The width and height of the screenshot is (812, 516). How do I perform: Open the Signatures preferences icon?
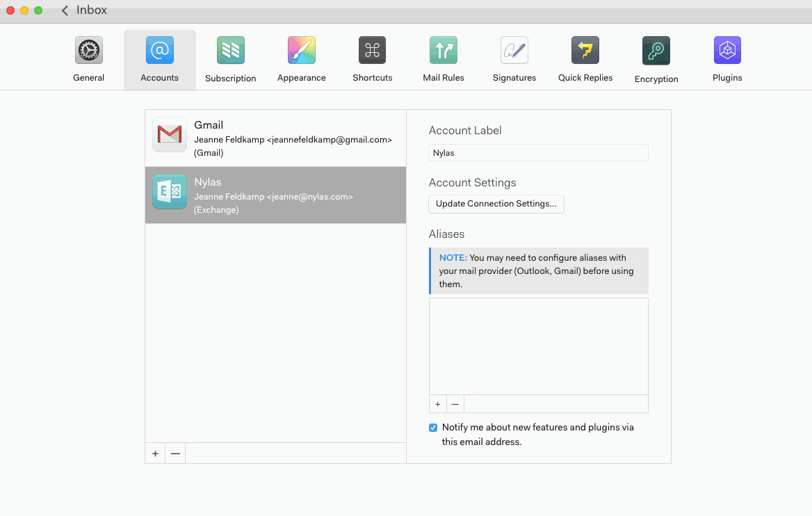tap(514, 51)
